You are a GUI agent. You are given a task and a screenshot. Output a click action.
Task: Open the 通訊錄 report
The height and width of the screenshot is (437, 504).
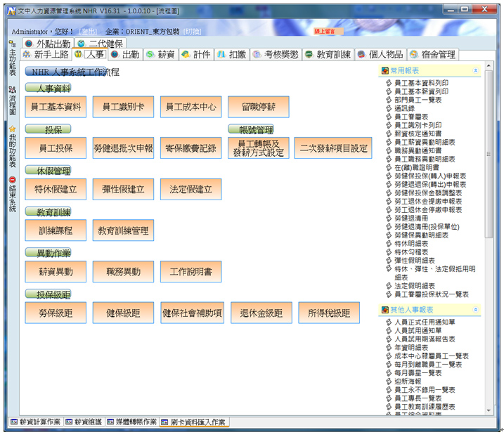(403, 108)
